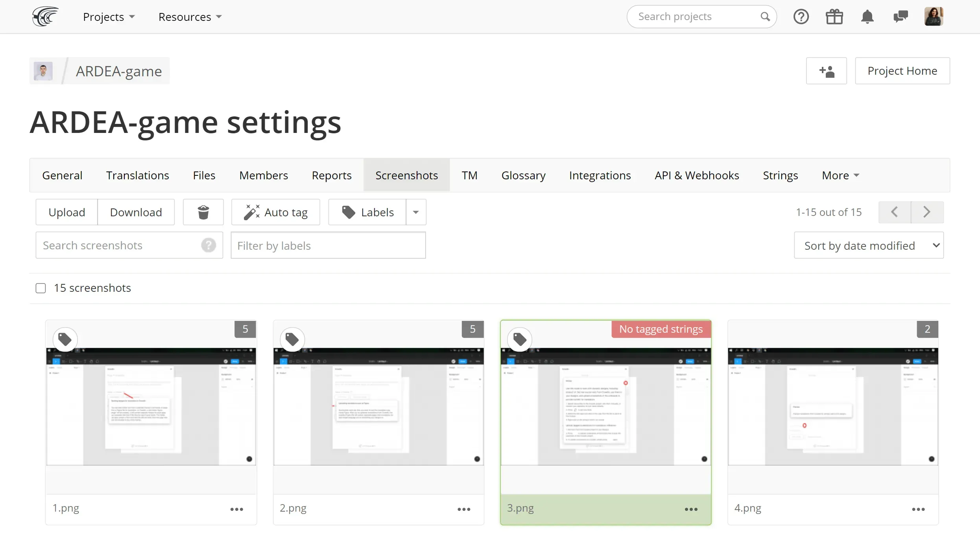
Task: Click the ellipsis menu on 2.png
Action: pos(464,508)
